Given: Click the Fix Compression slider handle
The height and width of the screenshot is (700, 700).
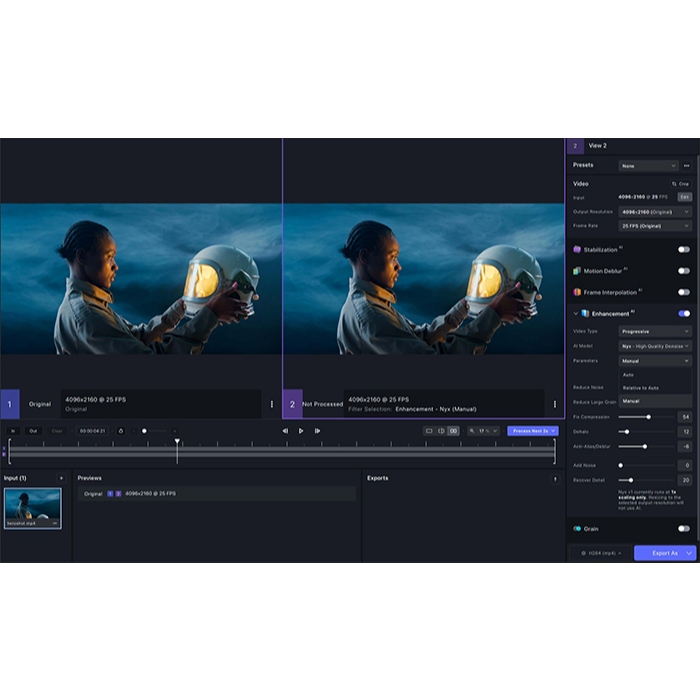Looking at the screenshot, I should [x=648, y=416].
